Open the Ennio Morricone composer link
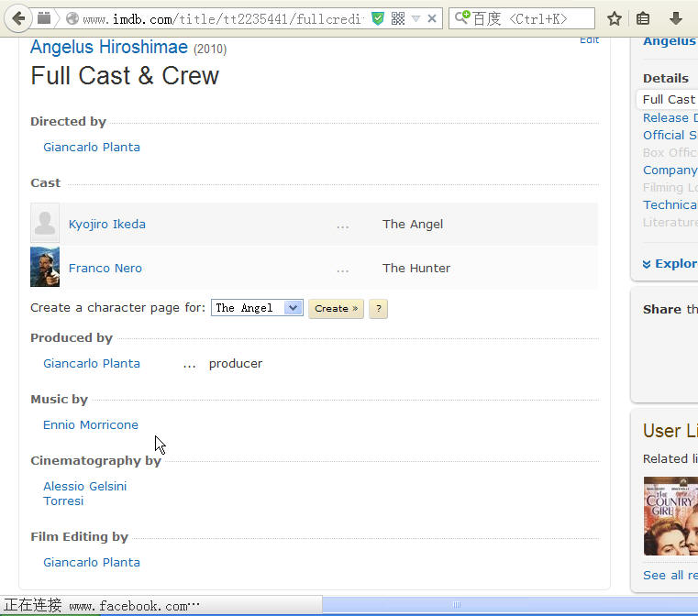698x616 pixels. point(91,424)
